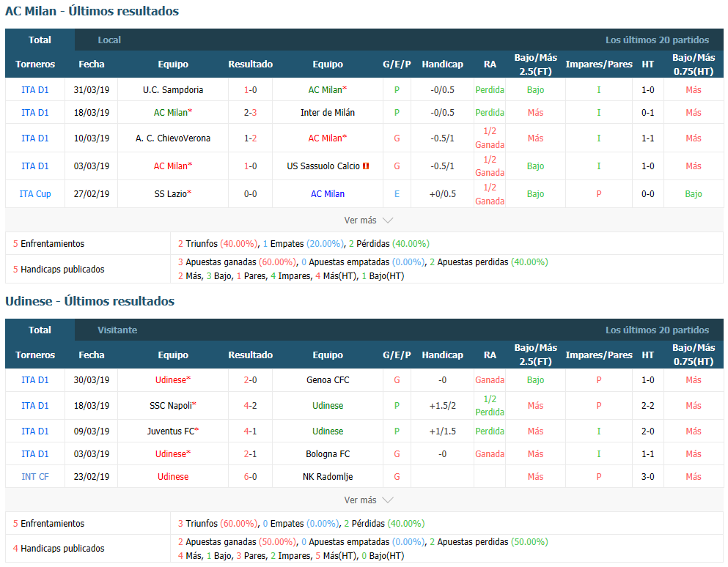Open the 0-0 result of Lazio vs Milan

250,194
